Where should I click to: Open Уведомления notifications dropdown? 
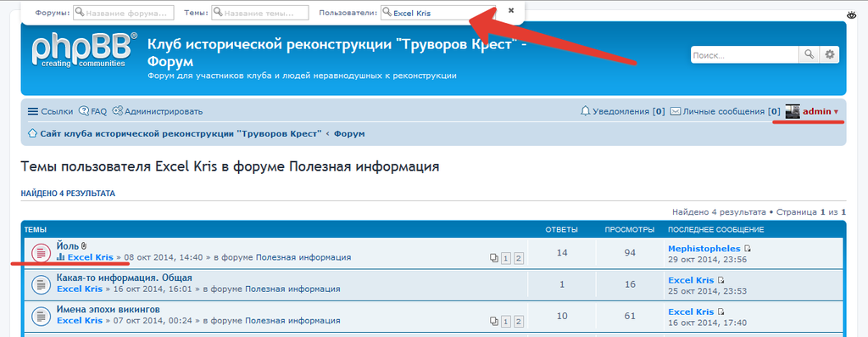[x=623, y=111]
